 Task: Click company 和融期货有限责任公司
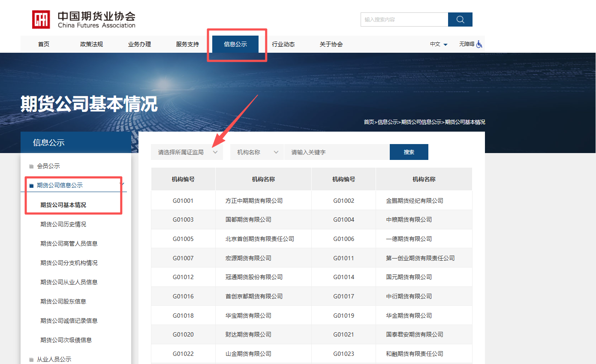point(415,354)
